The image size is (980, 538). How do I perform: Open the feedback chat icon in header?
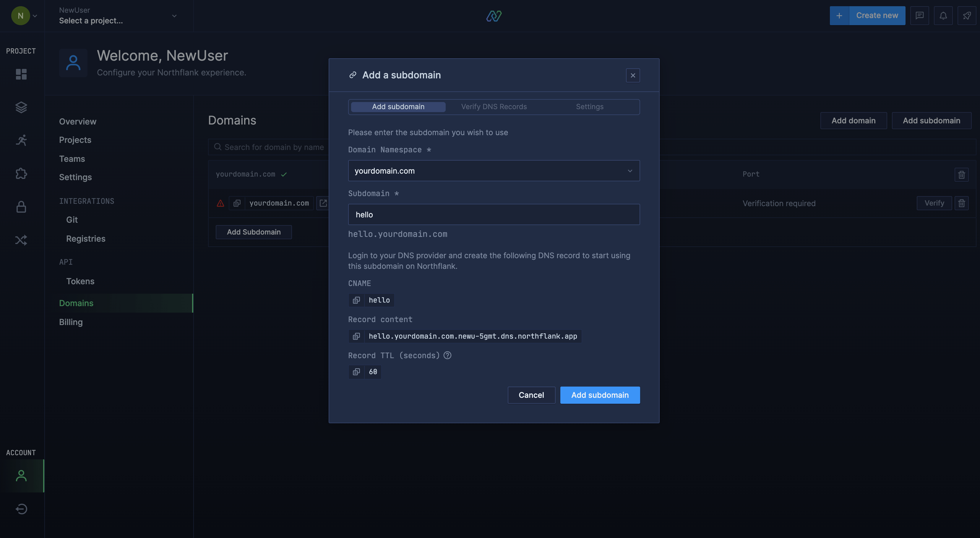point(919,16)
